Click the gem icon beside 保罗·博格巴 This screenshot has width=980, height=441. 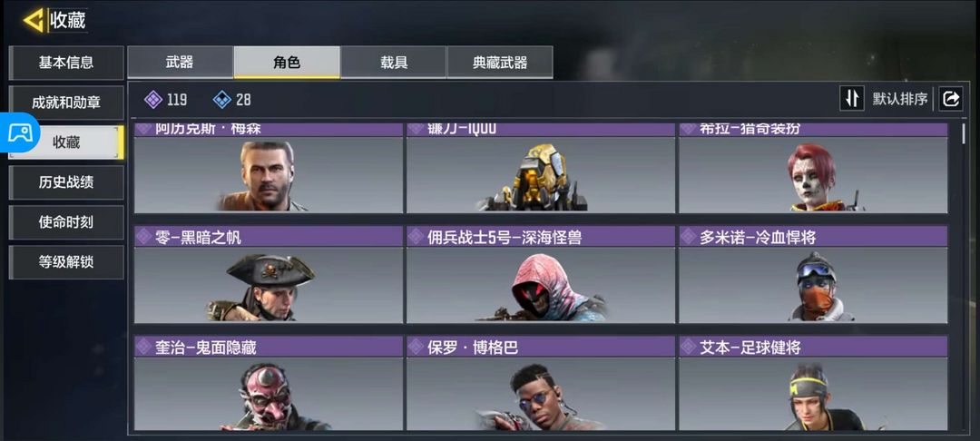pos(416,347)
